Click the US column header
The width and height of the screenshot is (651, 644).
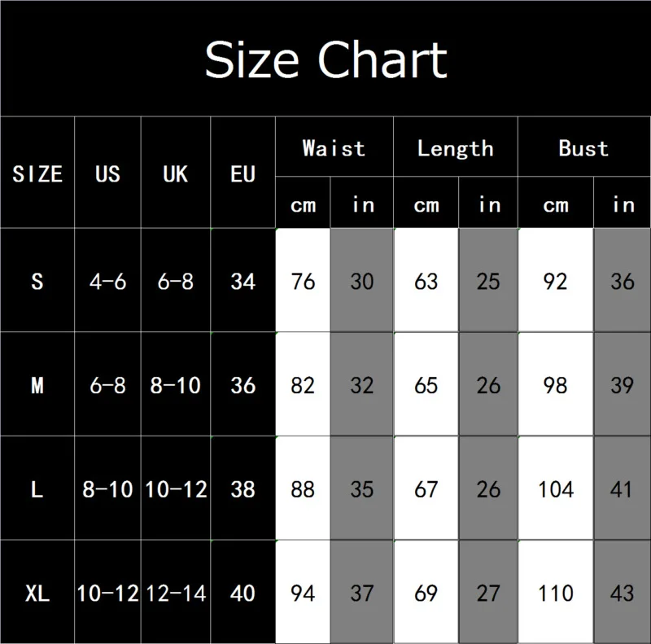pyautogui.click(x=107, y=173)
